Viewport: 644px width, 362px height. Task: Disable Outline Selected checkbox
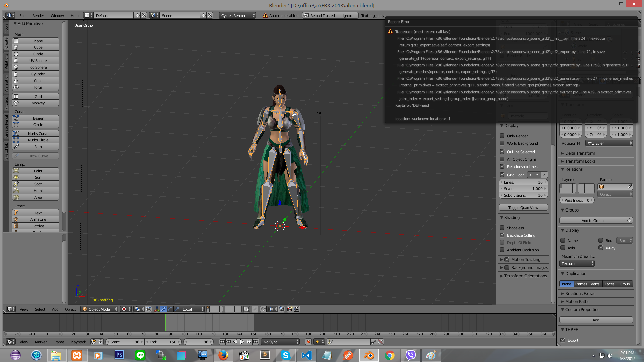502,152
